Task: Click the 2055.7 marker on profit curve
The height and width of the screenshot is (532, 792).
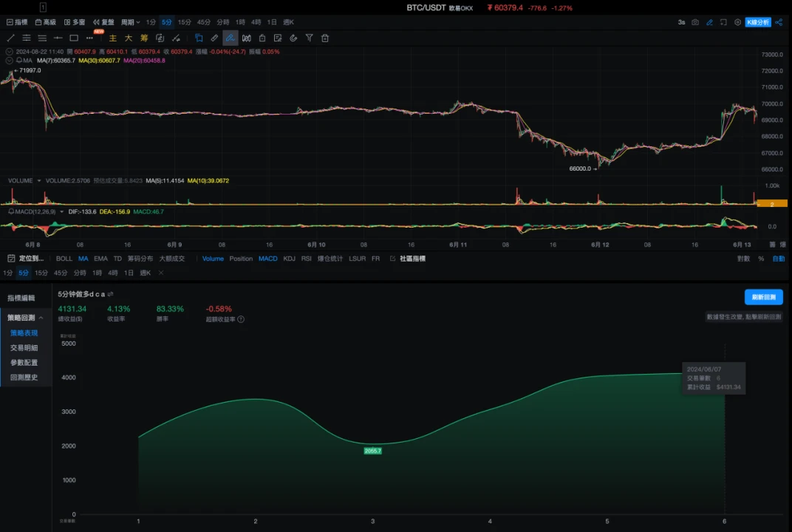Action: click(x=372, y=451)
